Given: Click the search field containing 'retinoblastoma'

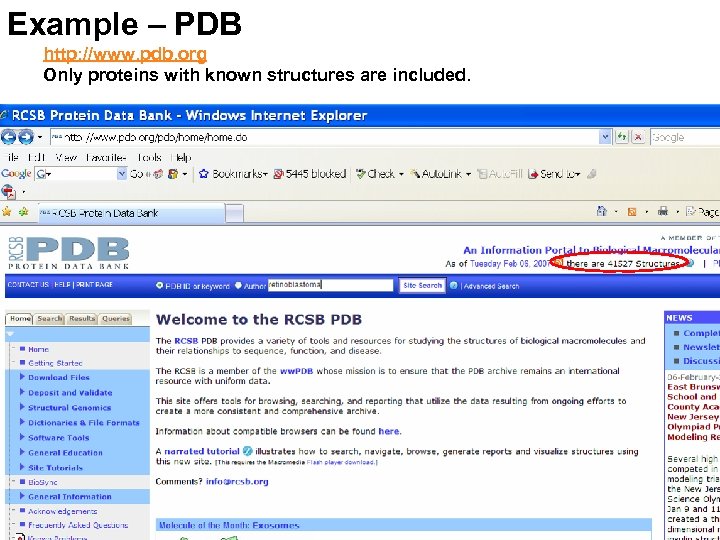Looking at the screenshot, I should (331, 285).
